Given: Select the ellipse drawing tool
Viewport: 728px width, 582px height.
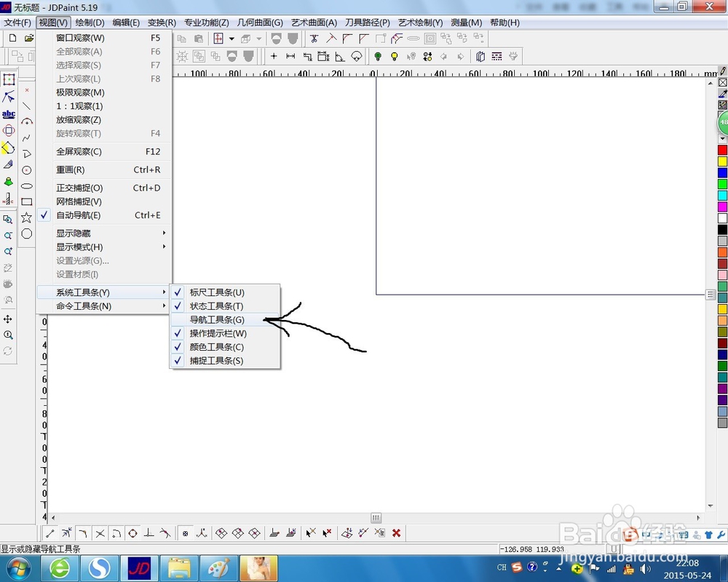Looking at the screenshot, I should (26, 186).
